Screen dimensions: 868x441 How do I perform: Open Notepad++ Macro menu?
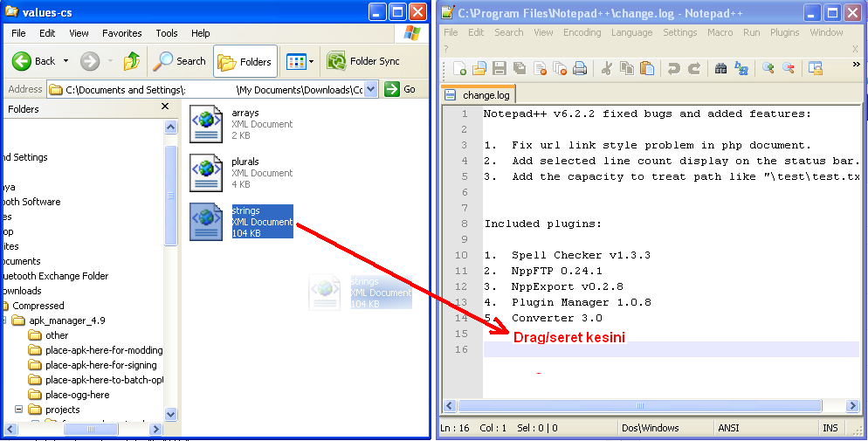720,32
